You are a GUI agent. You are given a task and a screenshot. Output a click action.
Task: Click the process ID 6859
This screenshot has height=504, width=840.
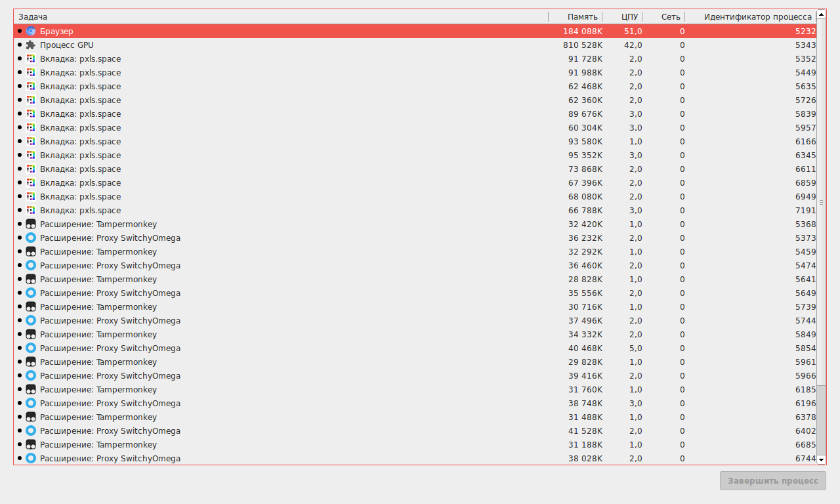click(x=805, y=183)
